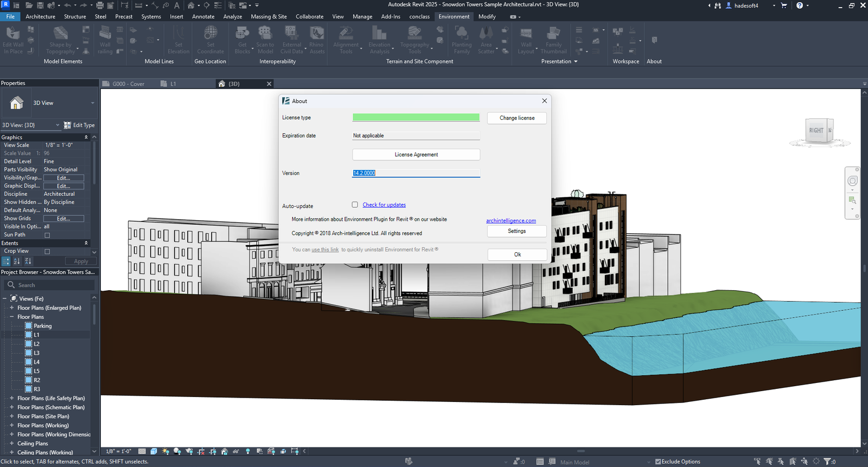Toggle the Crop View checkbox
The width and height of the screenshot is (868, 467).
pos(47,251)
